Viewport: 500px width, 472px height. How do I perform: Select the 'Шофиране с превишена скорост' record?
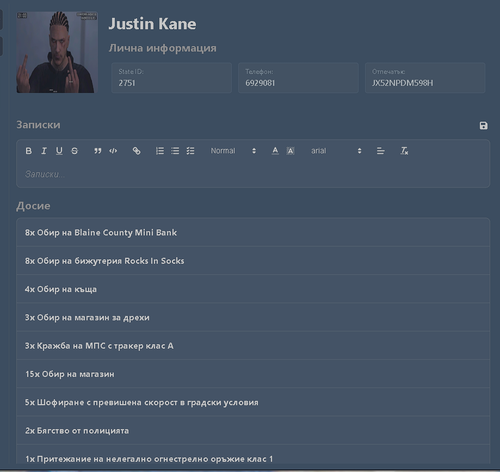point(253,402)
